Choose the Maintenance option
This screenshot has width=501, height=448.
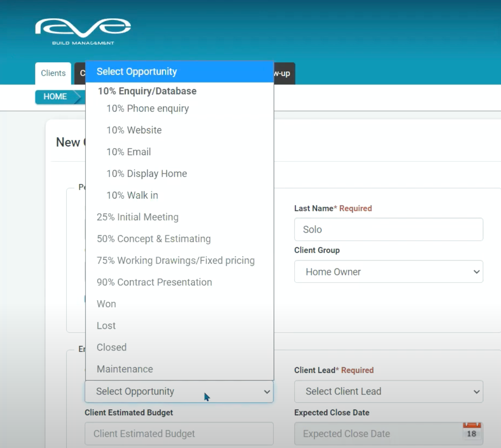(180, 369)
